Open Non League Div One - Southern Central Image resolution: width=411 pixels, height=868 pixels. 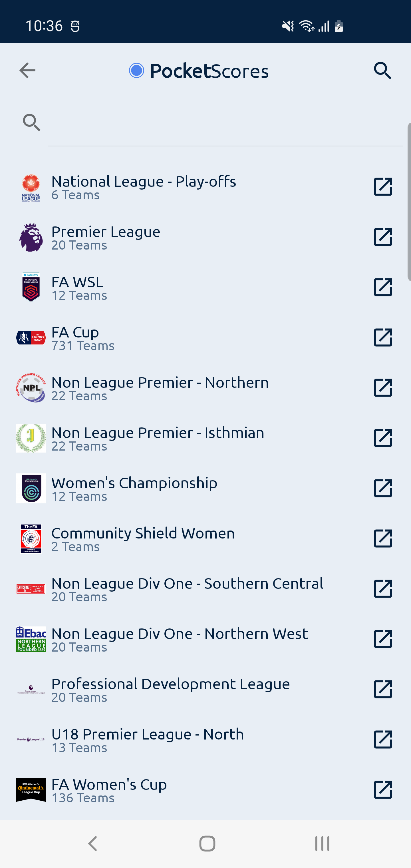click(205, 589)
